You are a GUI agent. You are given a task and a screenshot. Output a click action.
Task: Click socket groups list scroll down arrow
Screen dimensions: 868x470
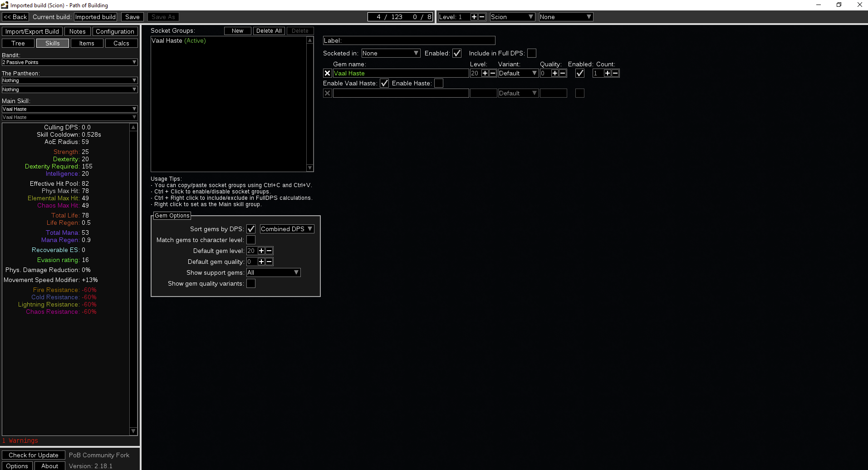pyautogui.click(x=310, y=168)
